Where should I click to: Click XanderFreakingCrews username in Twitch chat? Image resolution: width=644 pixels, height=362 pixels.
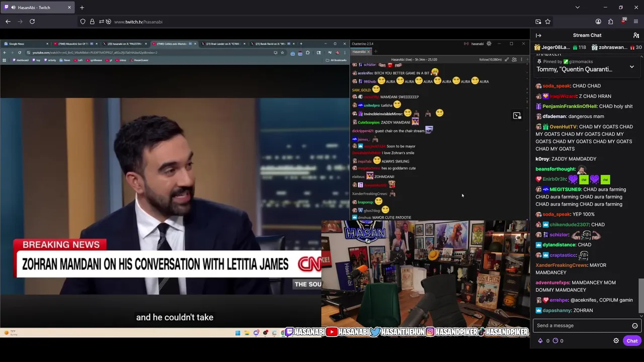point(561,265)
